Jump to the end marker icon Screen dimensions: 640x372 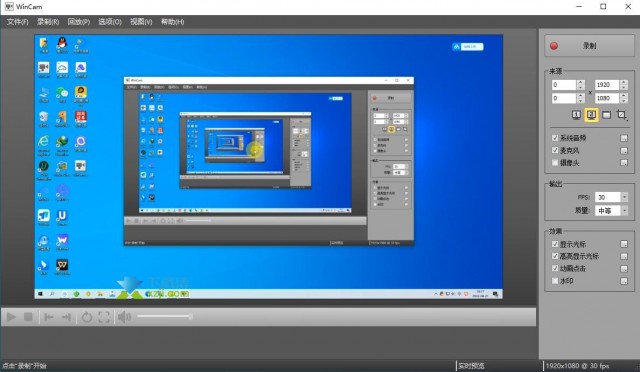pyautogui.click(x=66, y=317)
